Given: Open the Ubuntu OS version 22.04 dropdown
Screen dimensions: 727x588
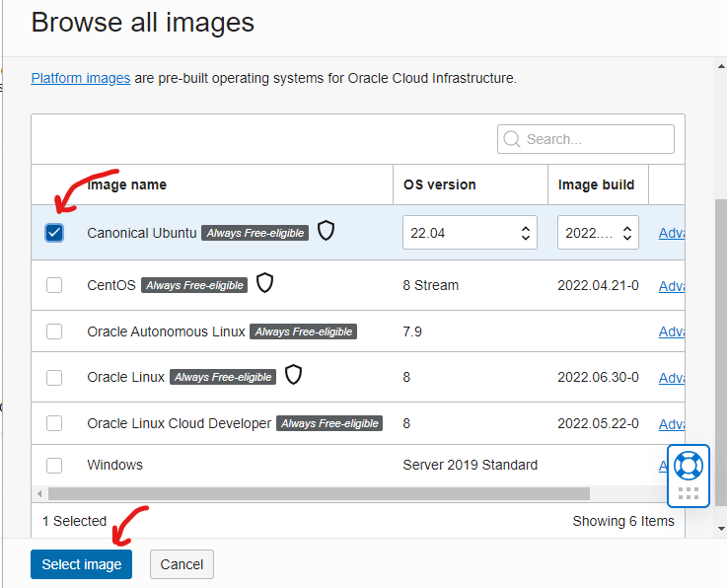Looking at the screenshot, I should pyautogui.click(x=470, y=232).
